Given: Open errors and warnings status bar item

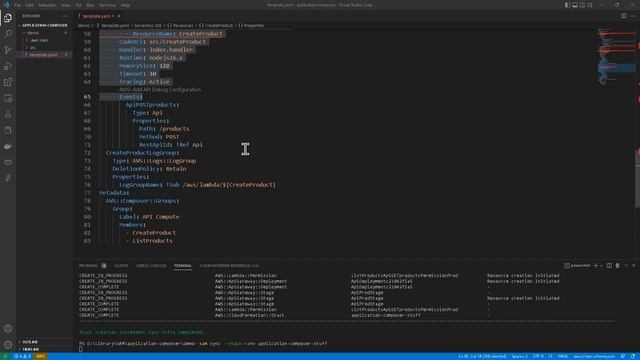Looking at the screenshot, I should click(x=22, y=356).
